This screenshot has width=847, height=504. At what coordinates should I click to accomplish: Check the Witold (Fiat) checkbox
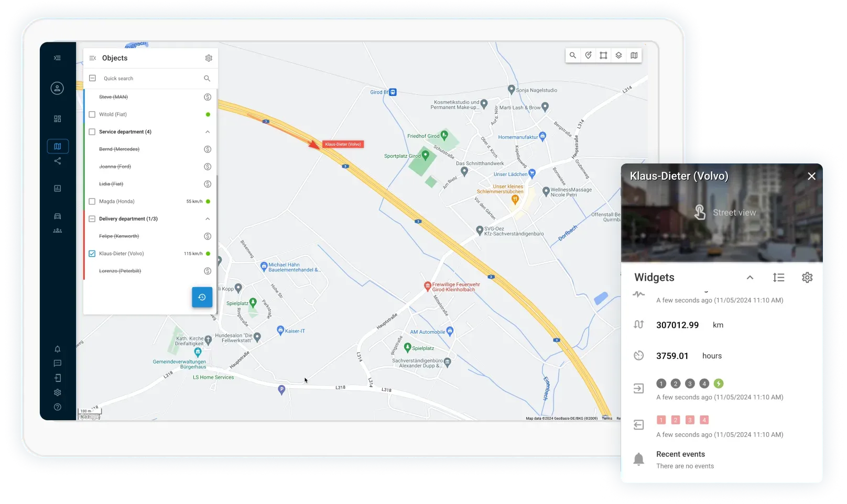point(92,114)
